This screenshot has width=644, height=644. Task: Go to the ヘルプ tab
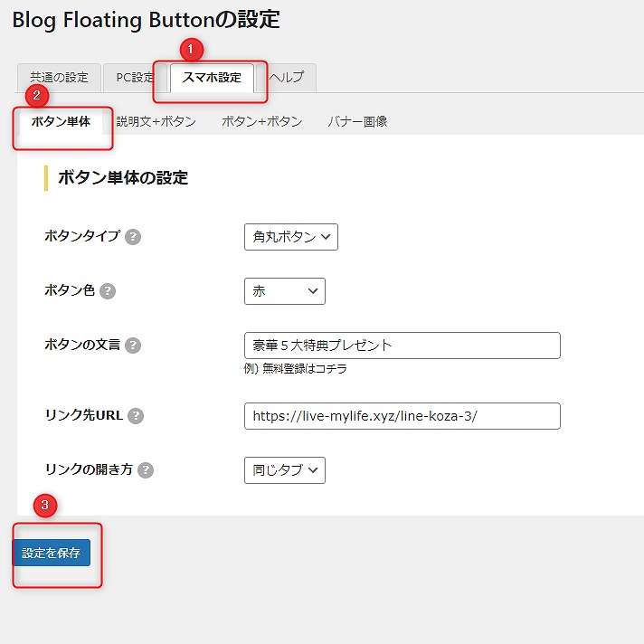[288, 78]
